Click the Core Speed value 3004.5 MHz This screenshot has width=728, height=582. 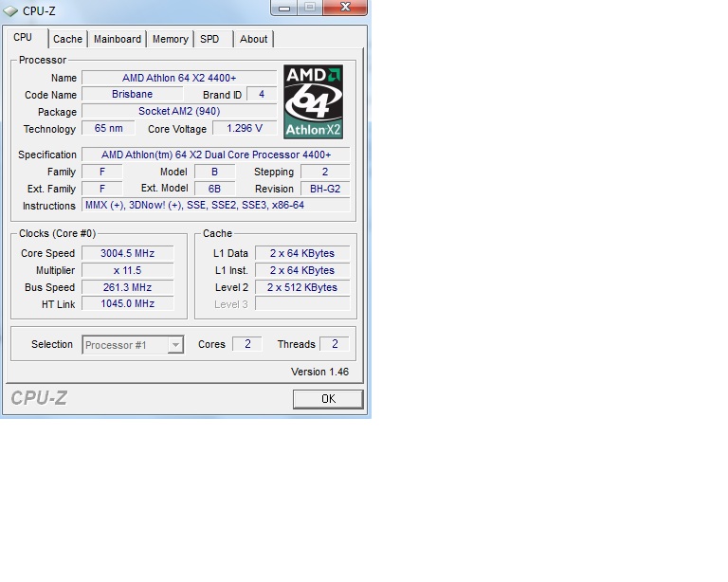(x=128, y=253)
